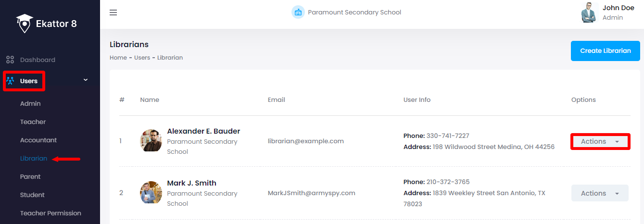Click the Dashboard grid icon
This screenshot has height=224, width=644.
click(10, 60)
